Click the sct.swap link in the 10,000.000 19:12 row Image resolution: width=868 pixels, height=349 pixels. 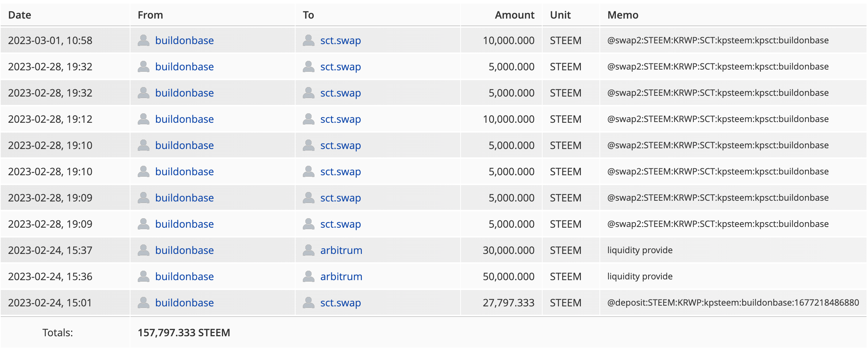(340, 119)
